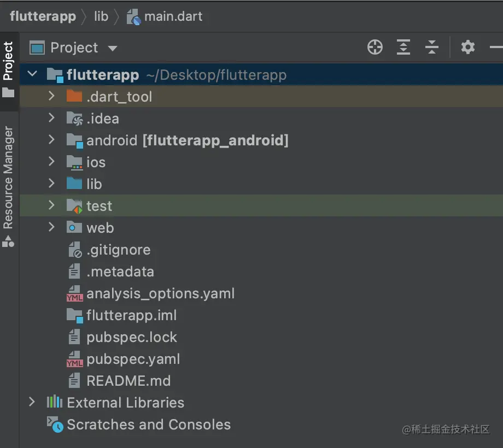Click the pubspec.yaml YML file icon
This screenshot has width=503, height=448.
tap(74, 359)
